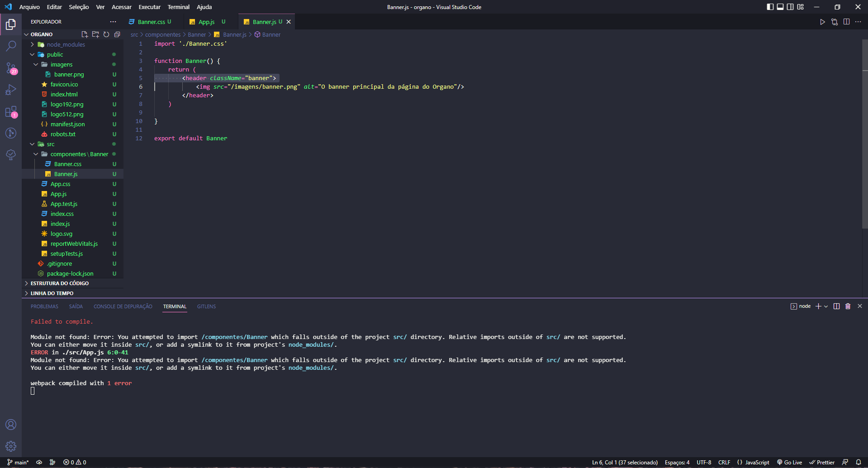The width and height of the screenshot is (868, 468).
Task: Click Prettier status bar item
Action: [822, 463]
